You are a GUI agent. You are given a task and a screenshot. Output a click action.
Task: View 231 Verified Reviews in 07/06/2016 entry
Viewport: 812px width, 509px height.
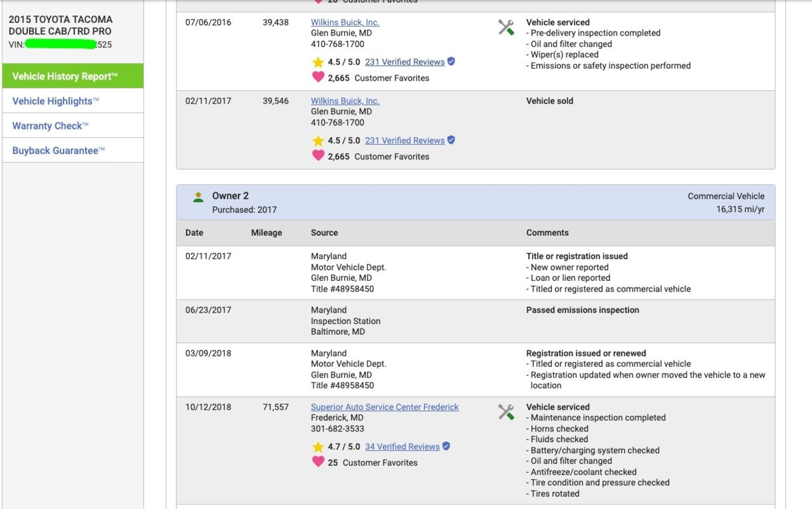[404, 62]
